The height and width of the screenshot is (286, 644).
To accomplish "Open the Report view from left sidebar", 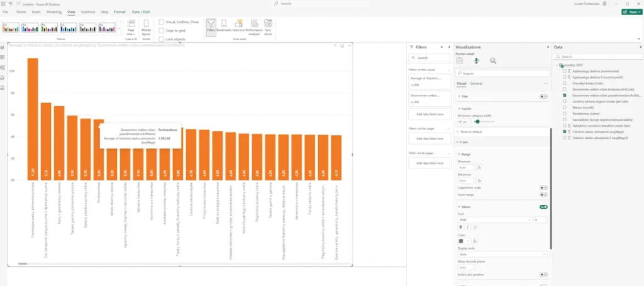I will tap(3, 48).
